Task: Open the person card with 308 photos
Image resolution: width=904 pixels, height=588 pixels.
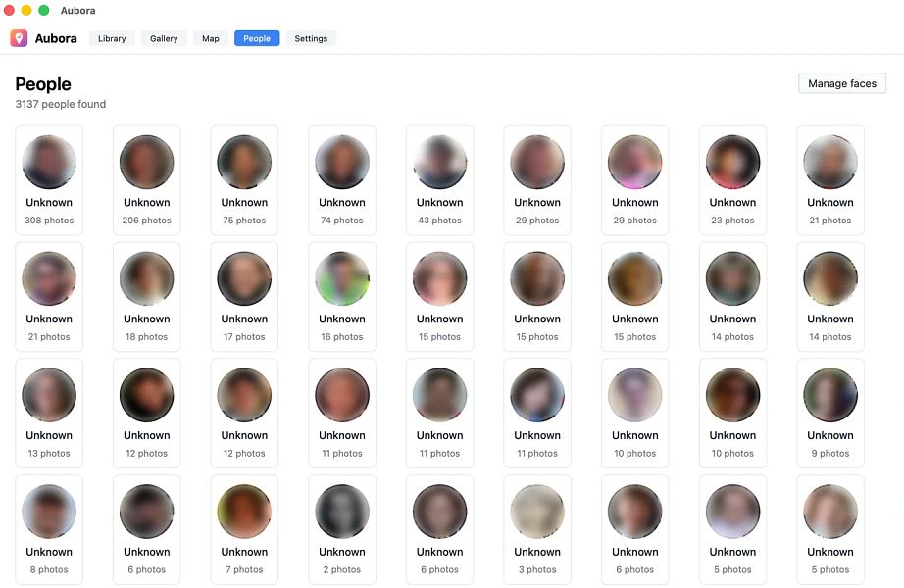Action: click(49, 180)
